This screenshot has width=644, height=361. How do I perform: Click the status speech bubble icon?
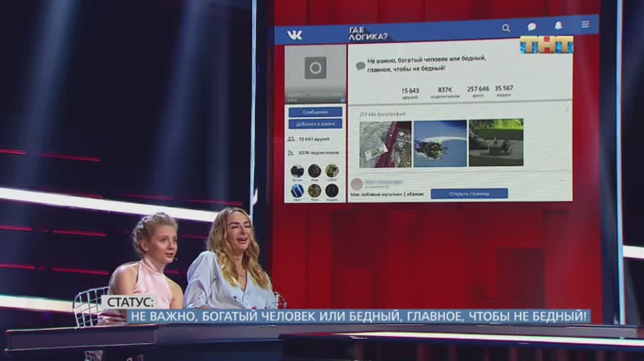coord(360,66)
